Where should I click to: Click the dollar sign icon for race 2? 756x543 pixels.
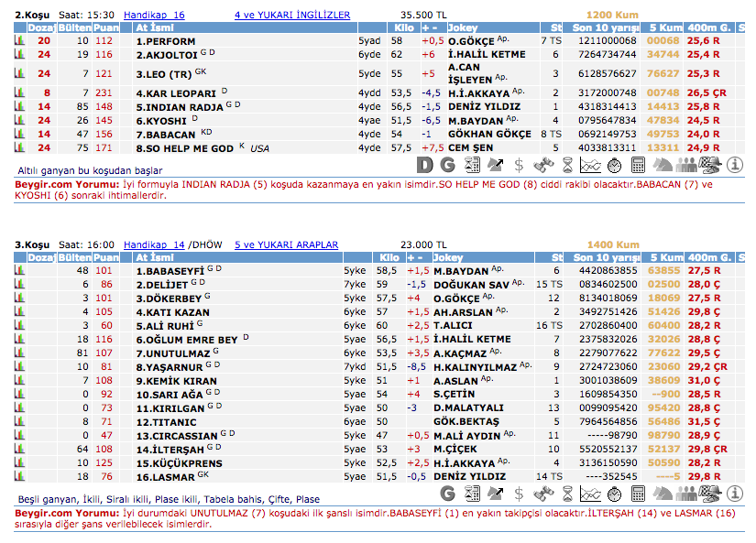click(x=520, y=165)
